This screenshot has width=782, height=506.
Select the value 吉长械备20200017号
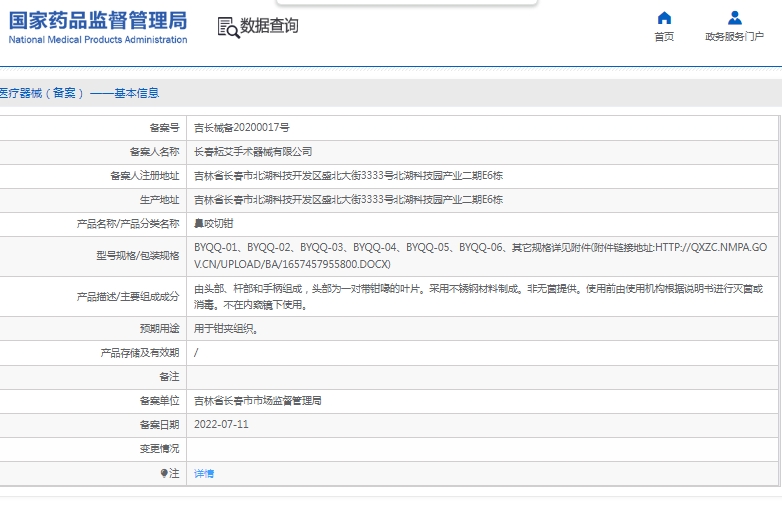click(241, 128)
